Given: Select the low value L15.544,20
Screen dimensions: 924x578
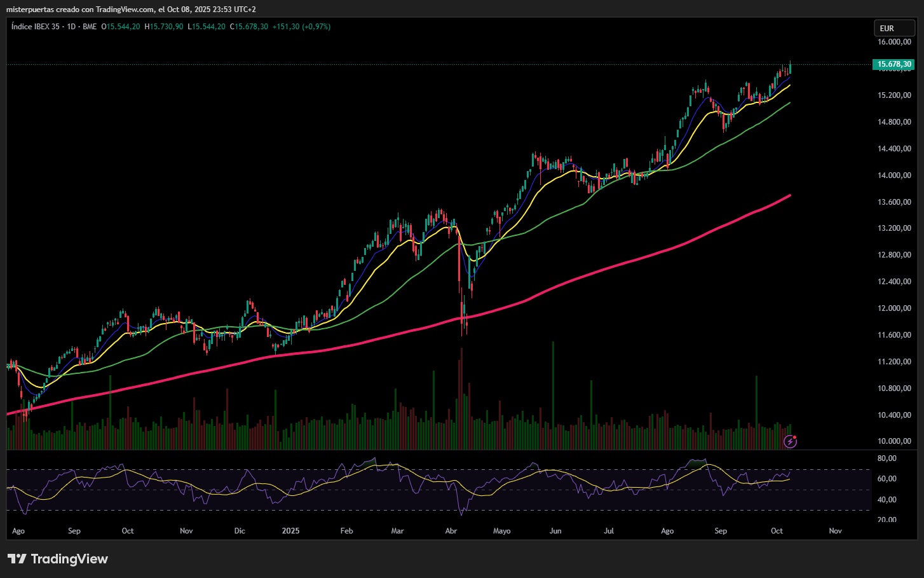Looking at the screenshot, I should tap(207, 27).
